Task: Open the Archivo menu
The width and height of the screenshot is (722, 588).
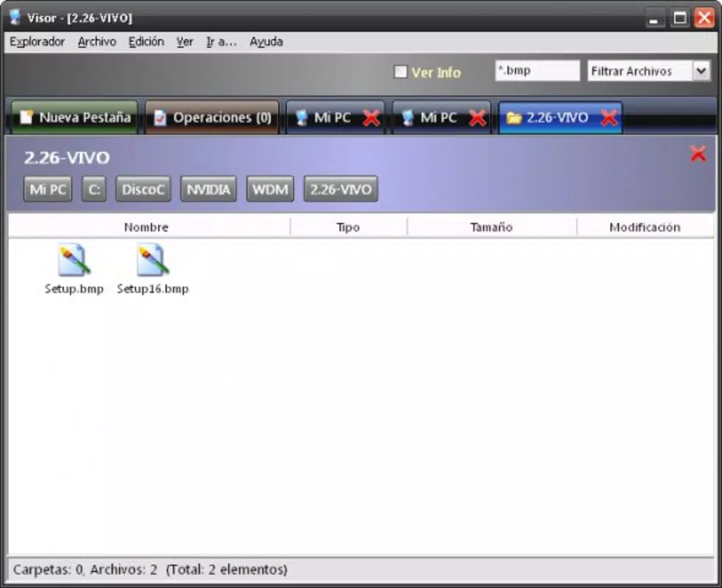Action: 97,42
